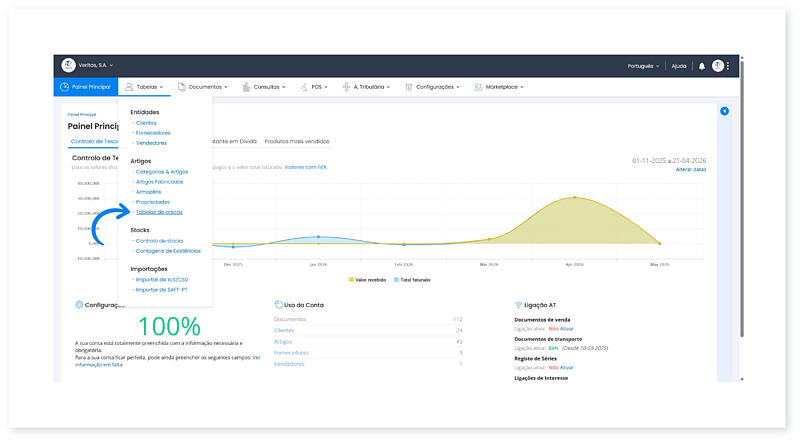Click the three-dot options icon
The width and height of the screenshot is (800, 442).
click(x=728, y=66)
